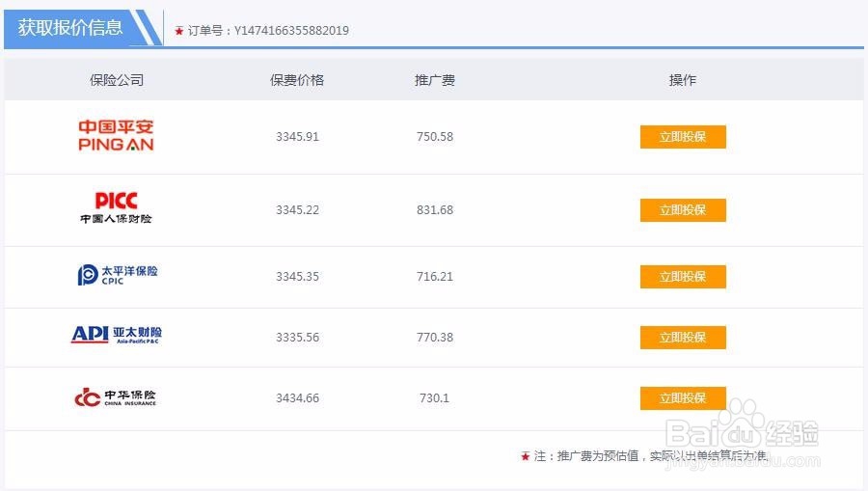Click the 推广费 column header
The width and height of the screenshot is (868, 491).
[x=435, y=80]
